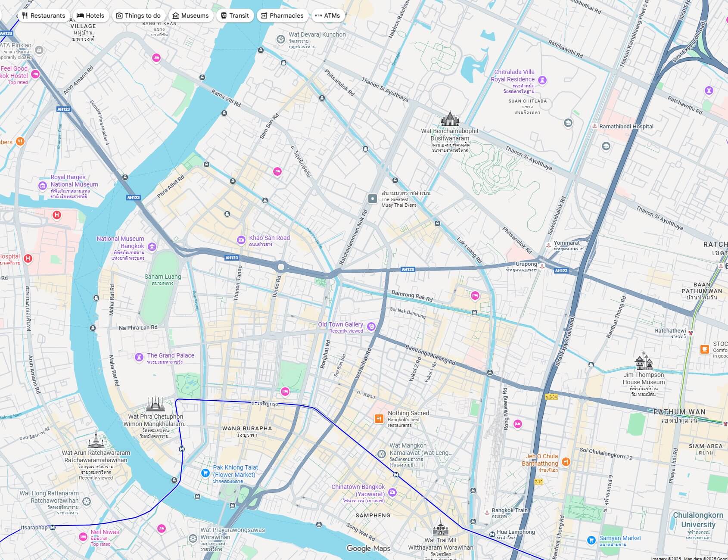Select the Hotels filter chip
This screenshot has height=560, width=728.
click(90, 16)
